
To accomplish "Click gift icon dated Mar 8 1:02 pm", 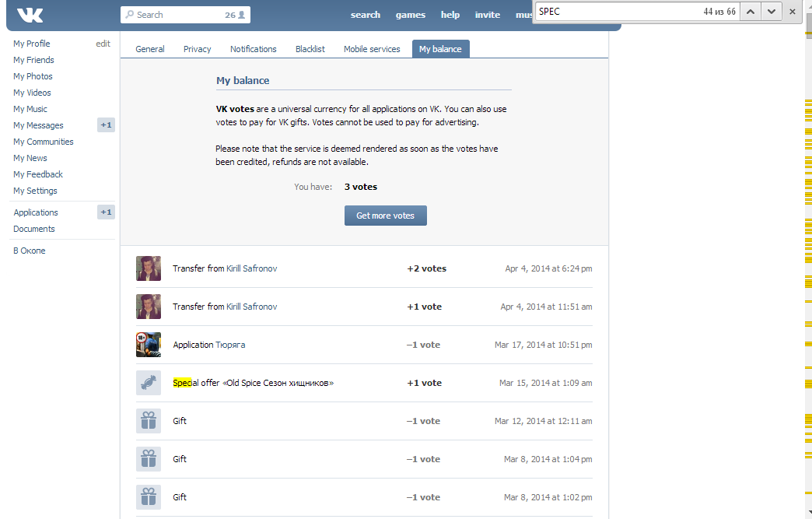I will click(149, 497).
